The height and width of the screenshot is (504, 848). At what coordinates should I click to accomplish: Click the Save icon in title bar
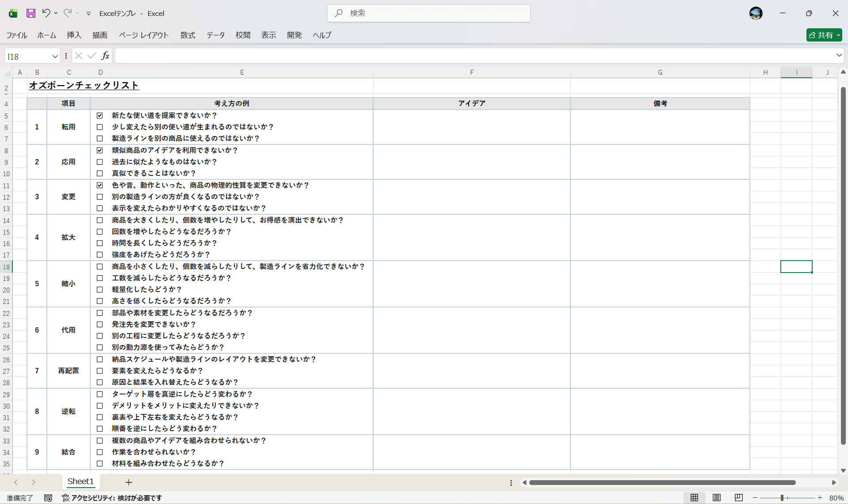pos(31,13)
